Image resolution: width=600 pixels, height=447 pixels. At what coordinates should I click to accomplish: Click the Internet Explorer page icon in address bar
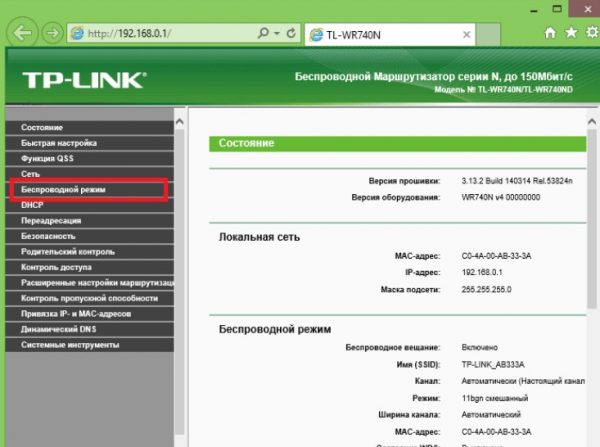coord(77,33)
